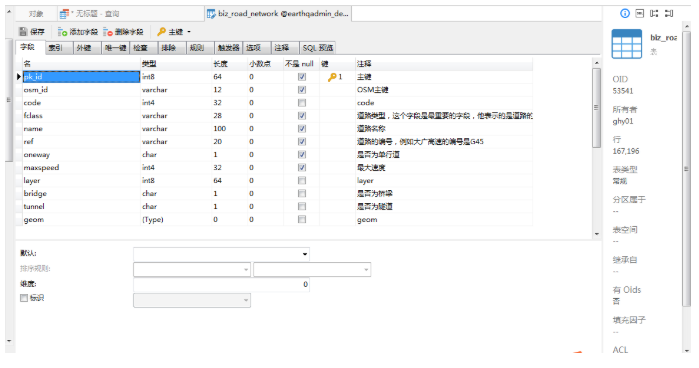Toggle not-null checkbox for oneway
The height and width of the screenshot is (368, 699).
(x=302, y=154)
